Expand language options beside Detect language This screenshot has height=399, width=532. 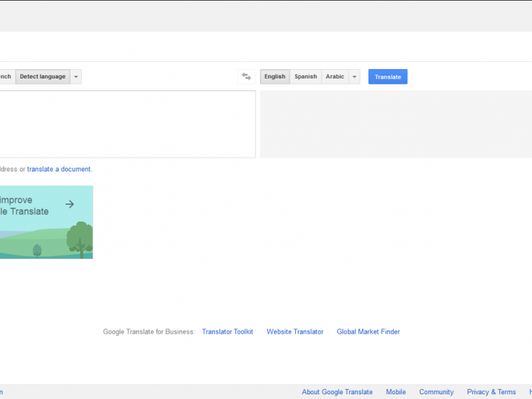click(76, 76)
